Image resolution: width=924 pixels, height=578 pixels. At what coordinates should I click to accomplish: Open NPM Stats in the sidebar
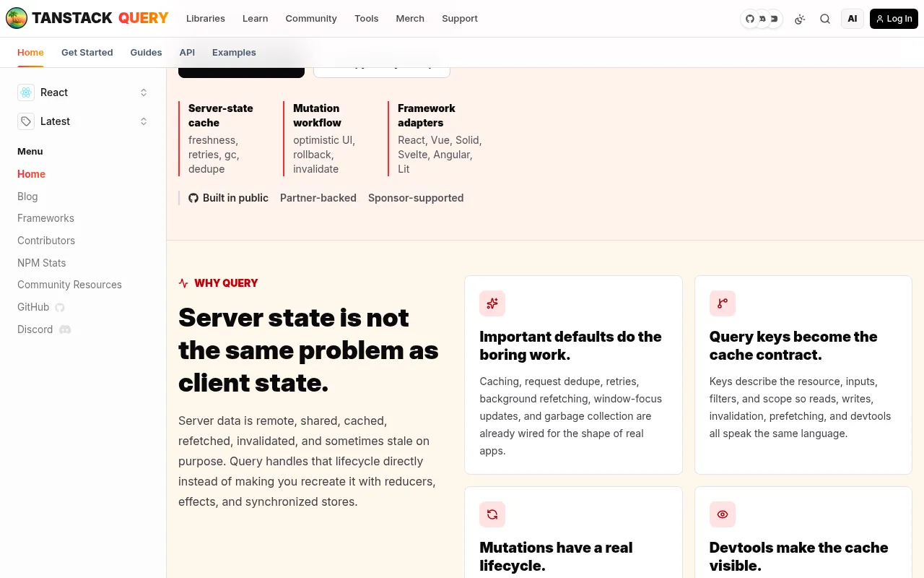(x=41, y=263)
